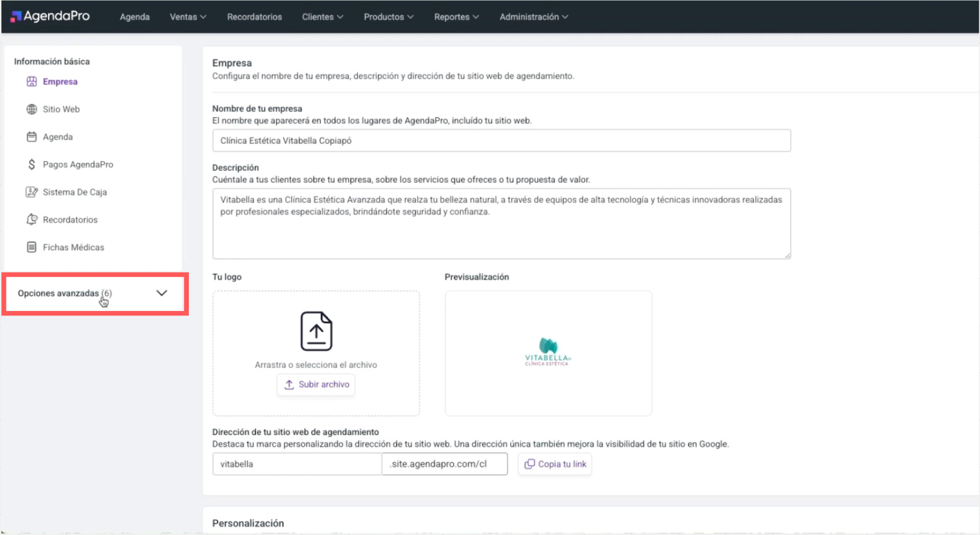
Task: Open the Ventas dropdown menu
Action: click(x=188, y=17)
